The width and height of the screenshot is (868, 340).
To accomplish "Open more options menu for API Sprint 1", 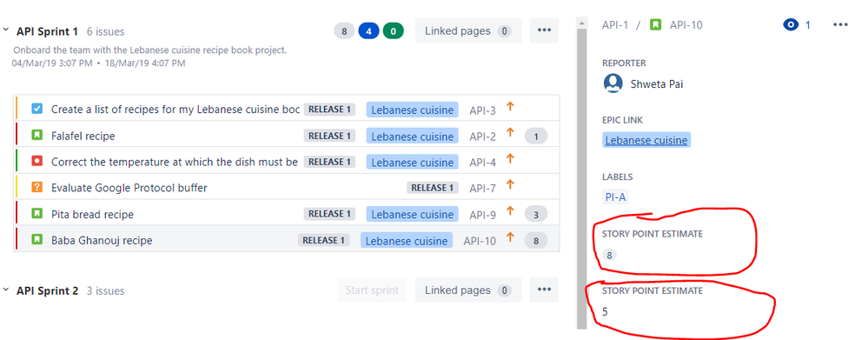I will pos(544,31).
